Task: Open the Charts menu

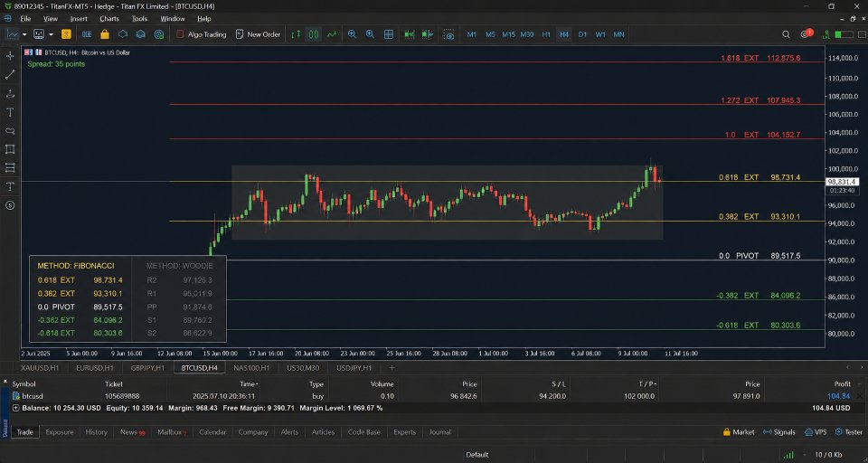Action: click(109, 19)
